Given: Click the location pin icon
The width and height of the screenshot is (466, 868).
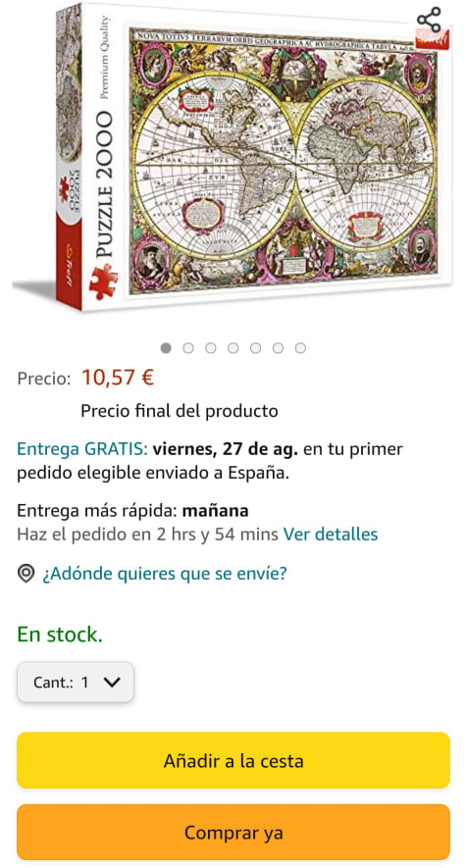Looking at the screenshot, I should [x=26, y=574].
